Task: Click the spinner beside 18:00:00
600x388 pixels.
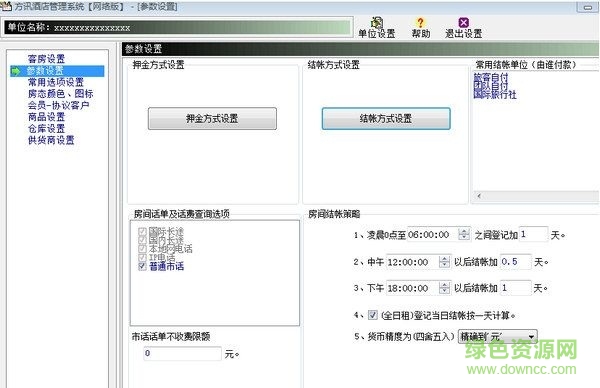Action: coord(444,288)
